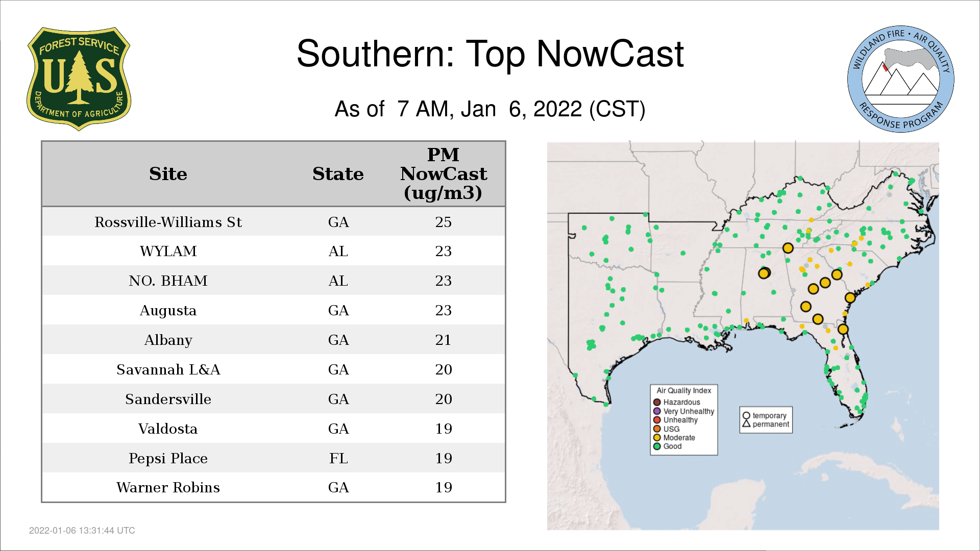This screenshot has width=980, height=551.
Task: Click the USG orange legend circle
Action: pos(657,429)
